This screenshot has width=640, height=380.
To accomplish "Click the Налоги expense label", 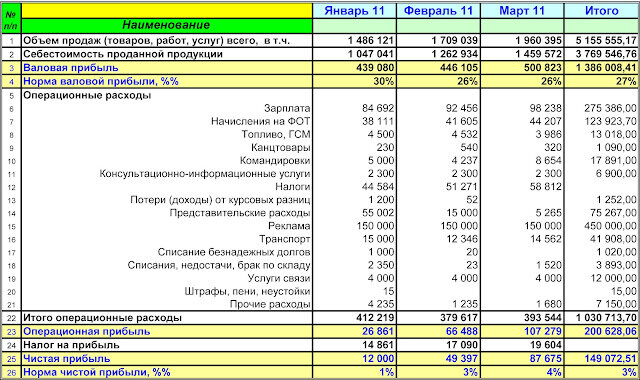I will [293, 187].
